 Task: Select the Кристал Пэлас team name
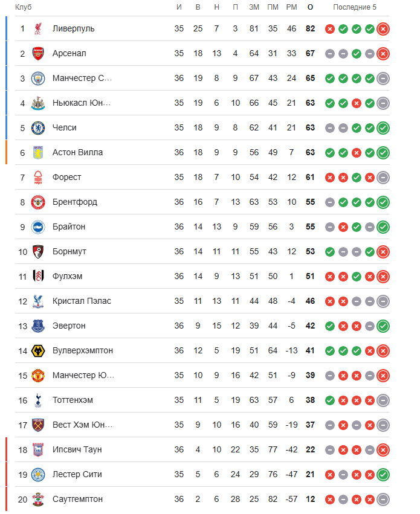click(x=82, y=301)
